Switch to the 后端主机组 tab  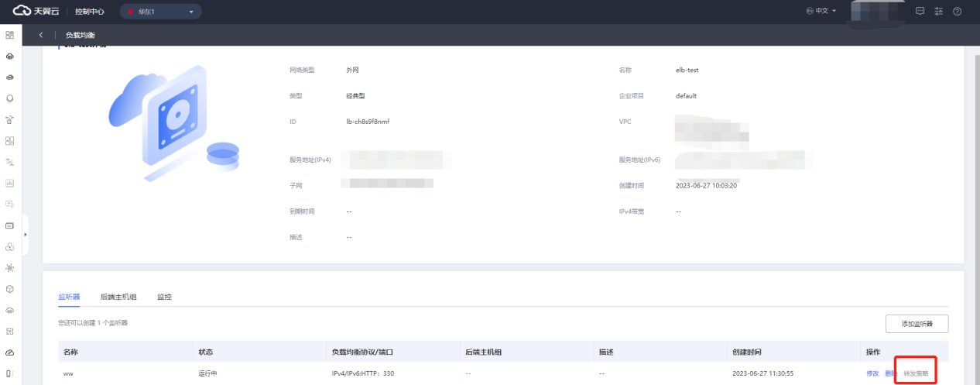[x=118, y=297]
